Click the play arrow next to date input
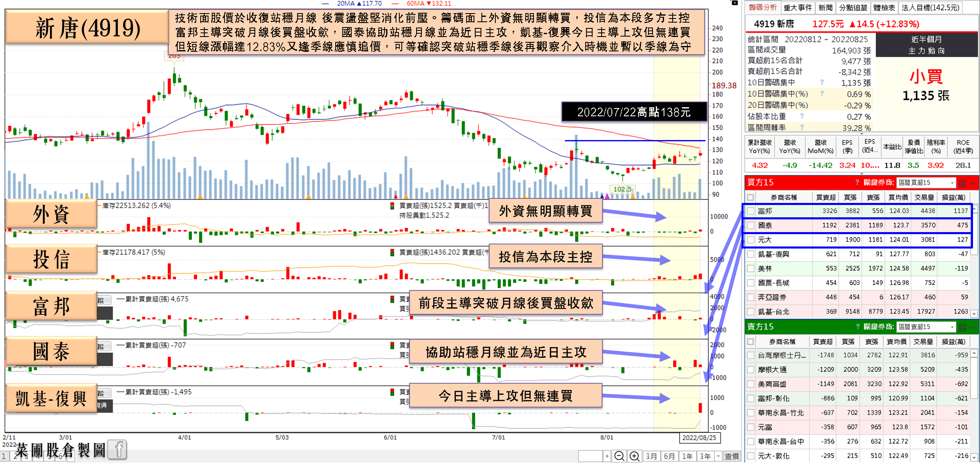Screen dimensions: 980x472 pos(607,456)
